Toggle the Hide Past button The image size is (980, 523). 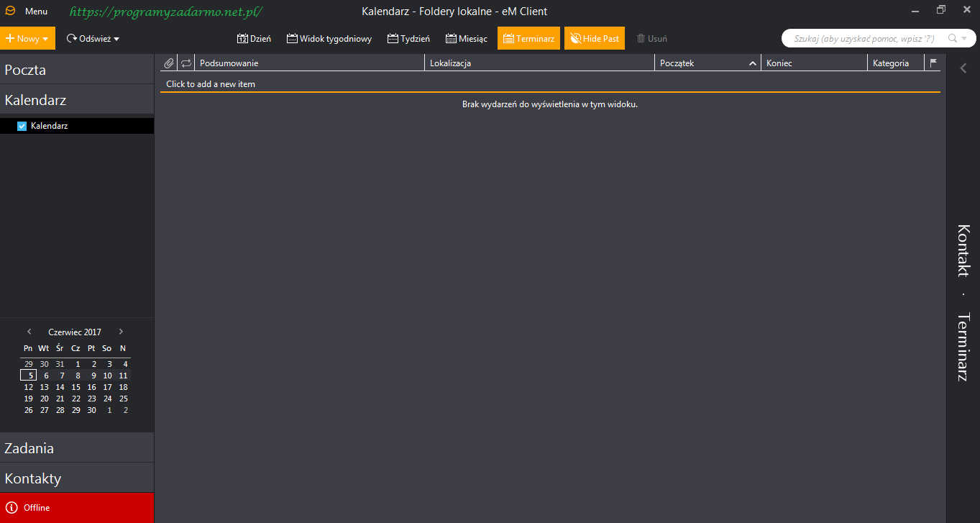594,39
